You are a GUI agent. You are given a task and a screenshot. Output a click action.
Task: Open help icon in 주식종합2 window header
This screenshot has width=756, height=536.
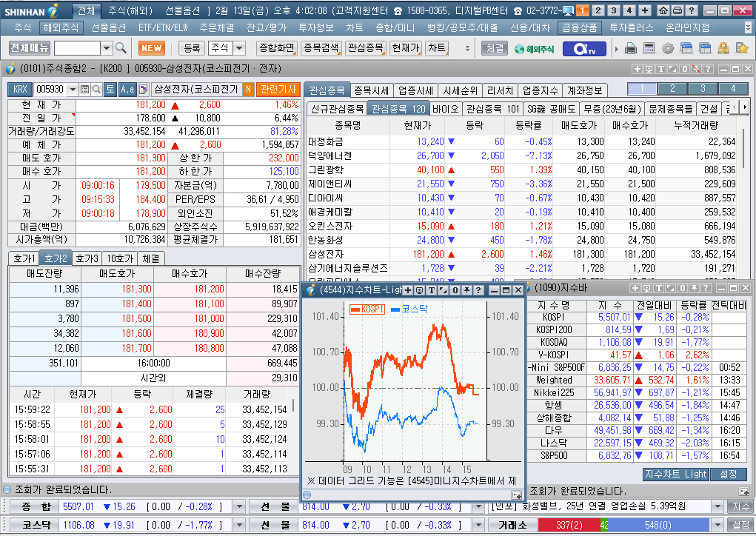click(708, 69)
